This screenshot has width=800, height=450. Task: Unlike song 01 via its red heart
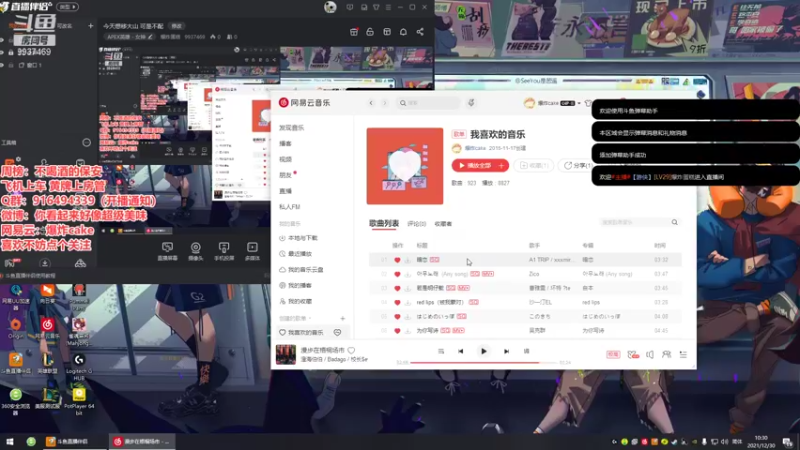[397, 260]
